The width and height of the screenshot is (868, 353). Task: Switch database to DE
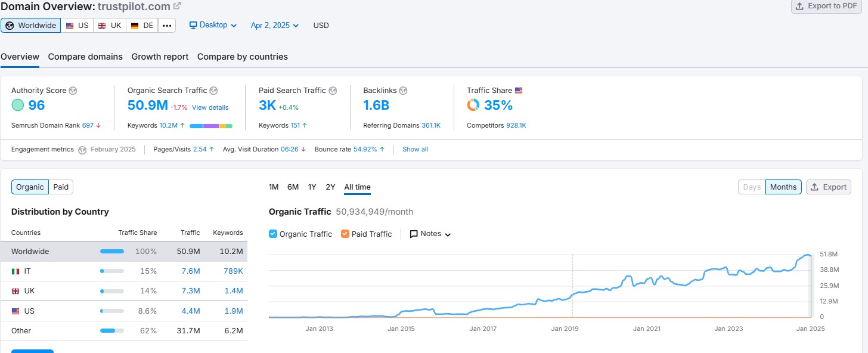click(142, 26)
